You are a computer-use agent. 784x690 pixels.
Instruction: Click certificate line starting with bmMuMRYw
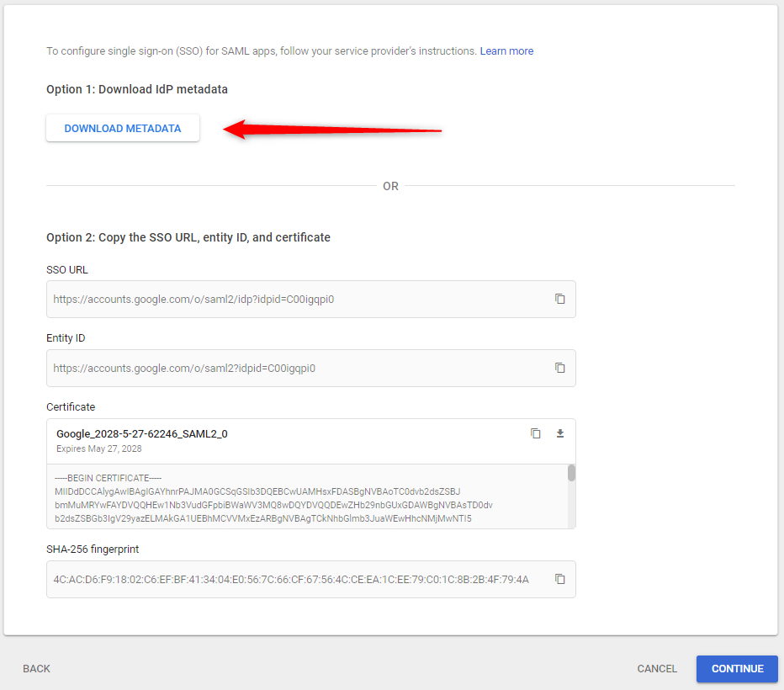(273, 505)
